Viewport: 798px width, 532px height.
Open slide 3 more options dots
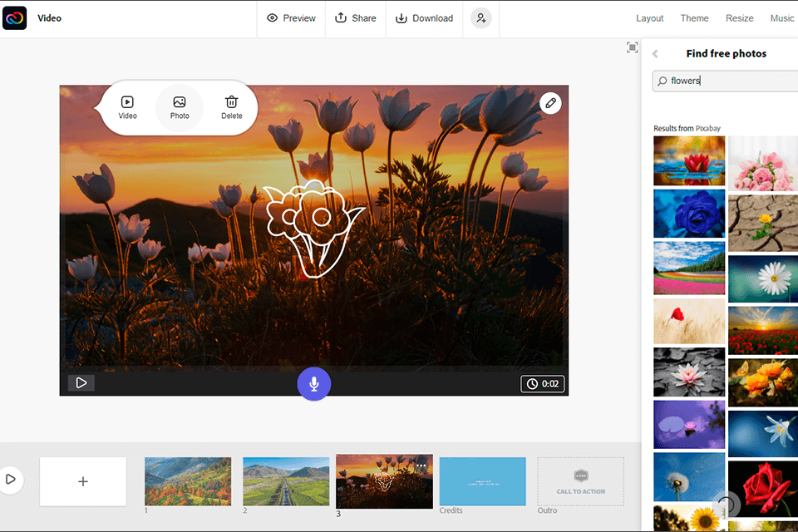tap(421, 465)
